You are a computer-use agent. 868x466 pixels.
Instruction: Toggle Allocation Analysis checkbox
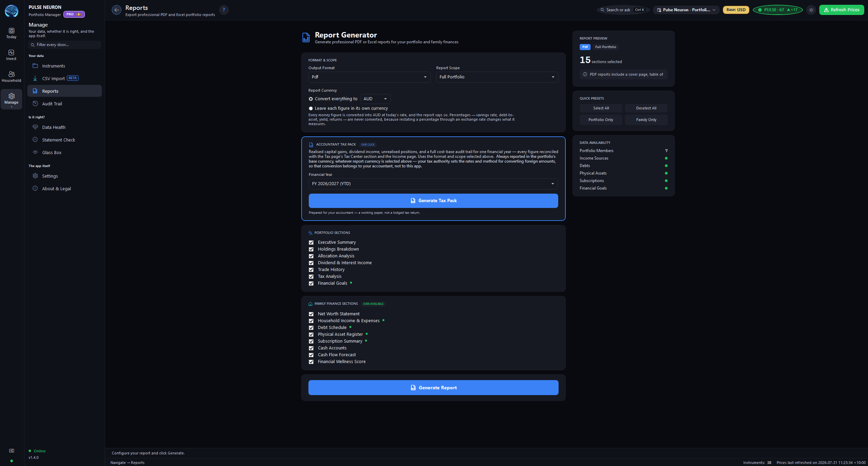click(311, 256)
